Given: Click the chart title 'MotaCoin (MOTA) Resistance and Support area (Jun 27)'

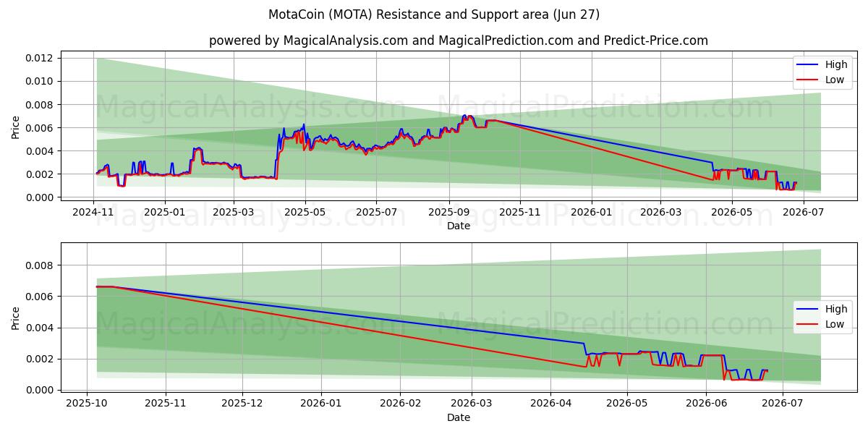Looking at the screenshot, I should [x=434, y=14].
